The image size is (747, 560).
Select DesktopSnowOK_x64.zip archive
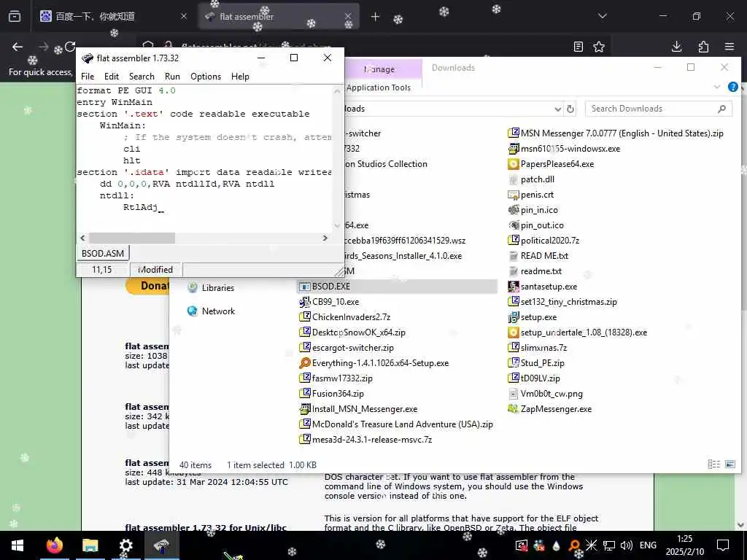pos(352,332)
